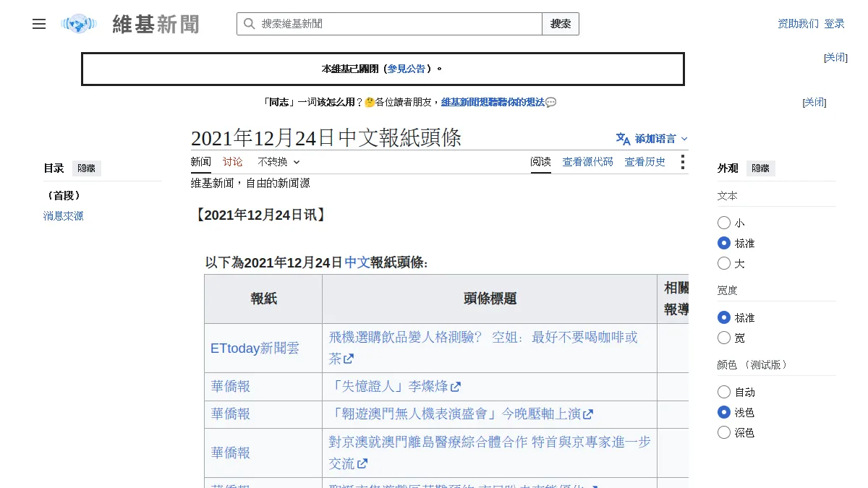
Task: Open external link icon of 飛機選購飲品 headline
Action: tap(349, 359)
